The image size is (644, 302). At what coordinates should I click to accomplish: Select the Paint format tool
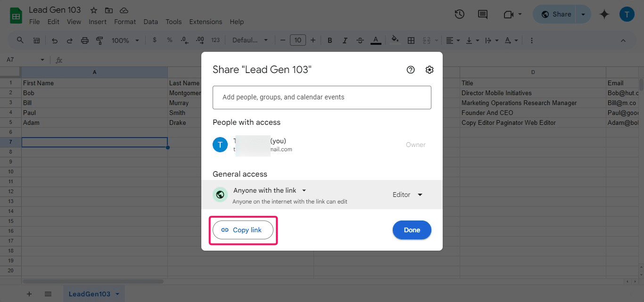(x=99, y=40)
